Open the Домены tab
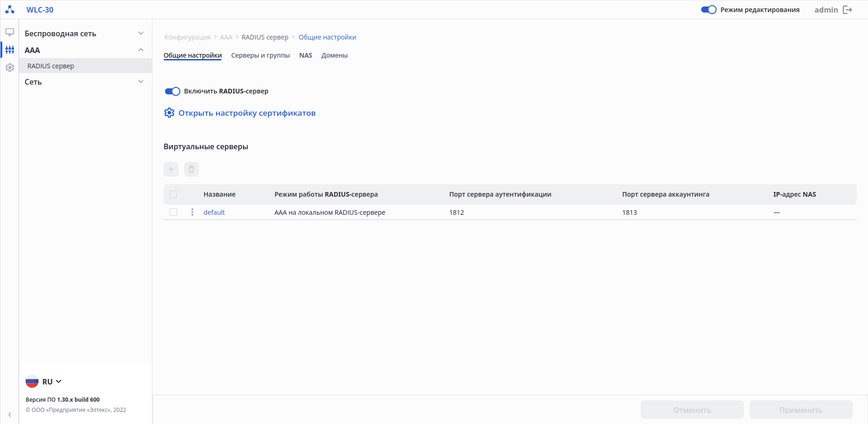Viewport: 868px width, 424px height. click(x=335, y=55)
